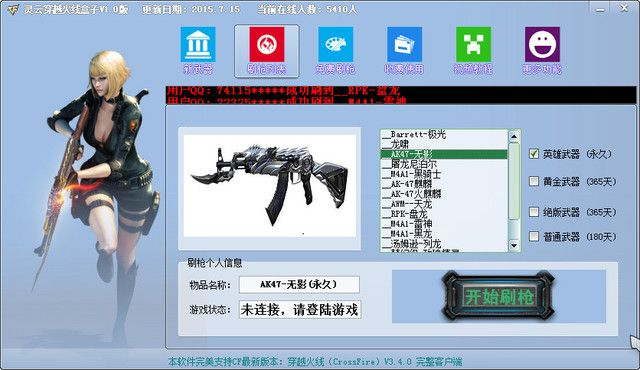The image size is (640, 370).
Task: Select 汤姆逊-列龙 in the weapon list
Action: click(x=444, y=244)
